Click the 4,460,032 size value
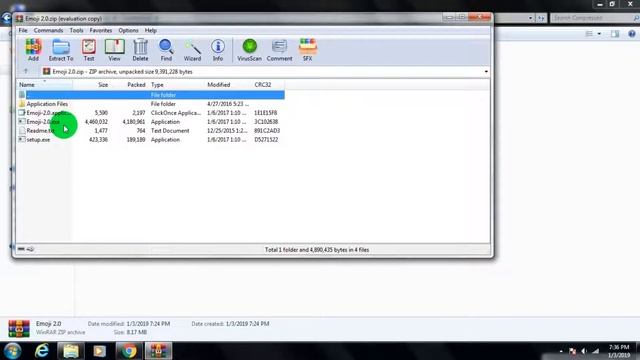Viewport: 640px width, 360px height. 96,122
